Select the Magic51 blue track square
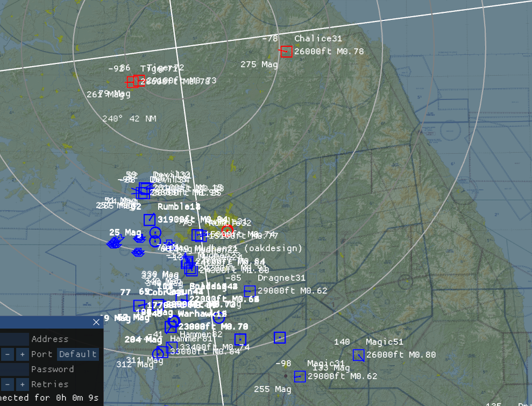Viewport: 532px width, 406px height. pyautogui.click(x=359, y=355)
